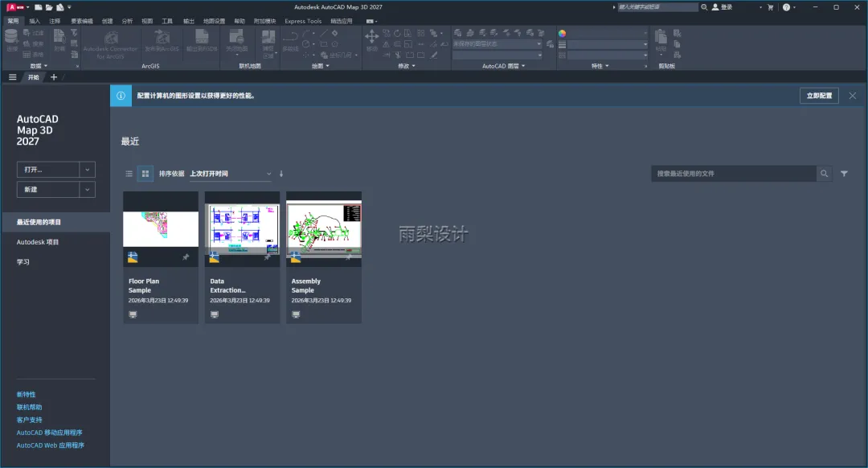This screenshot has height=468, width=868.
Task: Click the color wheel icon in properties panel
Action: 563,33
